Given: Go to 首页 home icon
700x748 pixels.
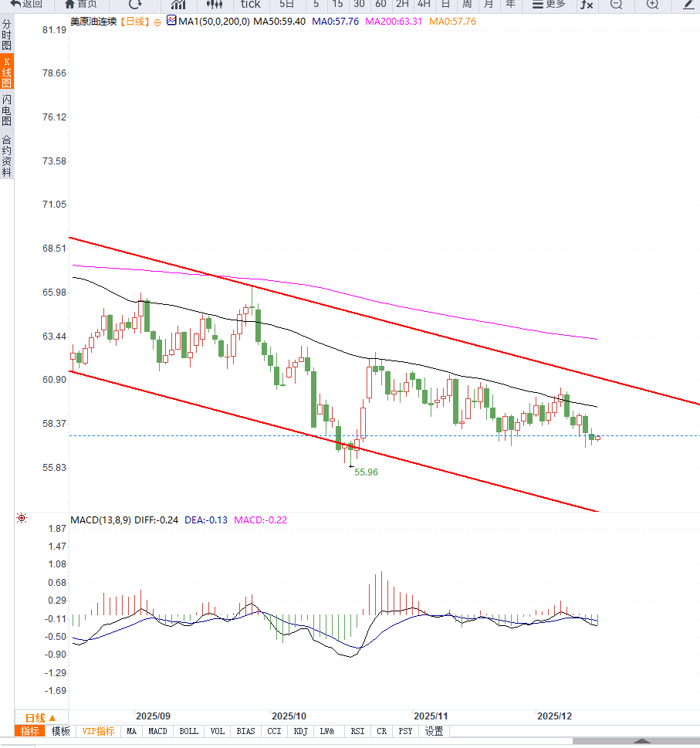Looking at the screenshot, I should click(80, 5).
